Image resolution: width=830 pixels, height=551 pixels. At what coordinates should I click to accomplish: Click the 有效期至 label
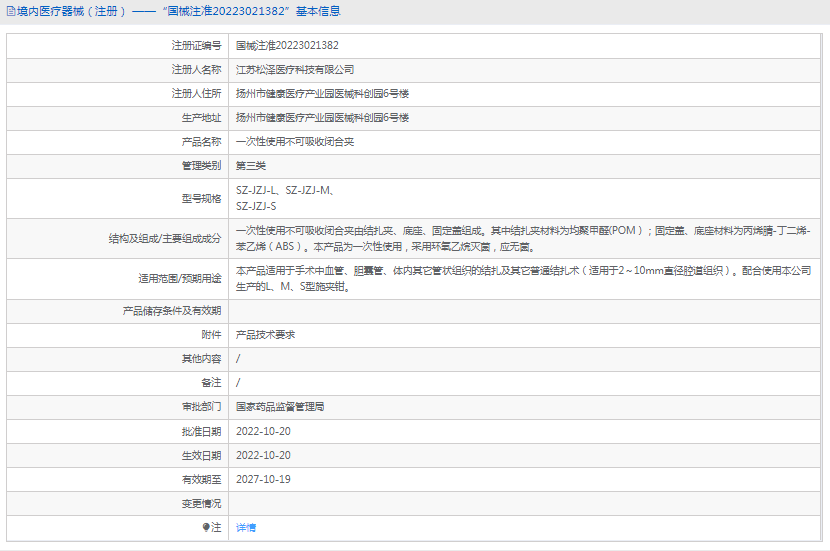(201, 479)
